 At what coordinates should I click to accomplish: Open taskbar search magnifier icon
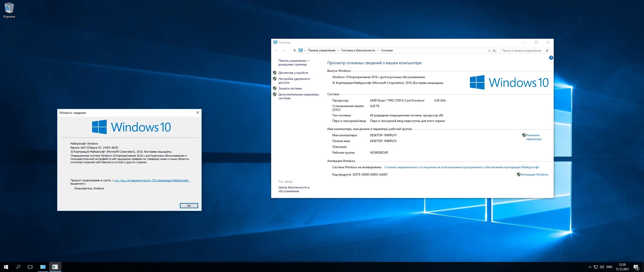pos(18,267)
